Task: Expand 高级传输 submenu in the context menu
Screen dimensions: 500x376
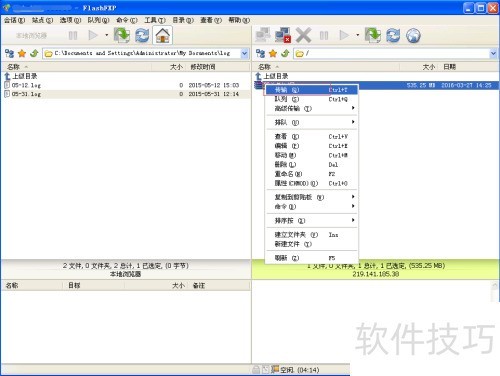Action: (311, 108)
